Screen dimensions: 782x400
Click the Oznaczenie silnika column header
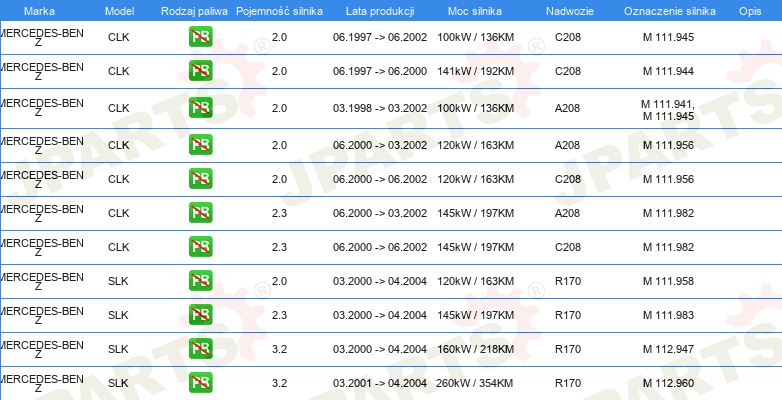coord(670,11)
